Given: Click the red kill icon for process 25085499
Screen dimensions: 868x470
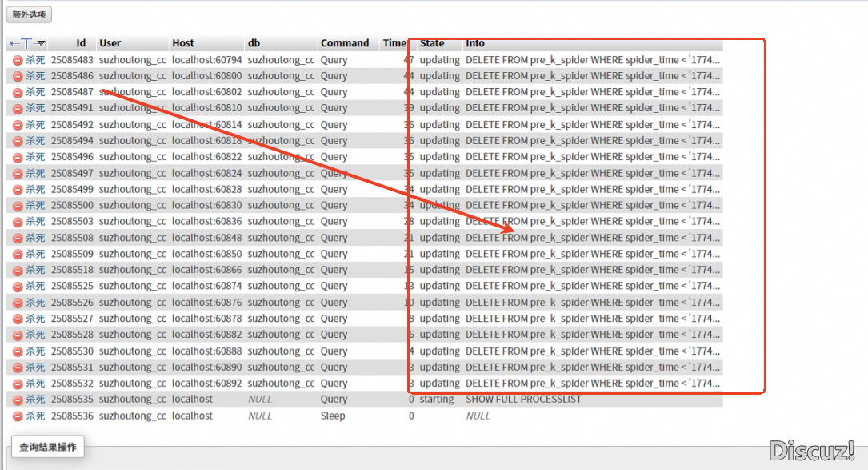Looking at the screenshot, I should pyautogui.click(x=18, y=190).
